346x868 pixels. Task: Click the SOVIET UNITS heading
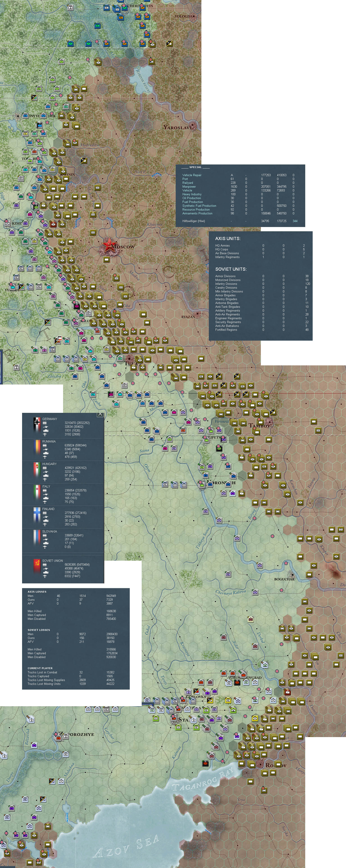click(231, 269)
